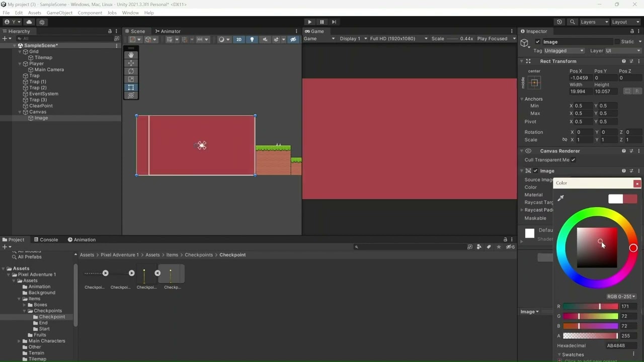This screenshot has height=362, width=644.
Task: Open the undo history icon
Action: [559, 22]
